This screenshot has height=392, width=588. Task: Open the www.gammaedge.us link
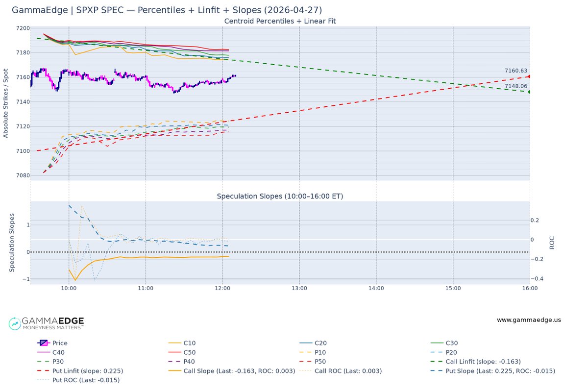529,320
